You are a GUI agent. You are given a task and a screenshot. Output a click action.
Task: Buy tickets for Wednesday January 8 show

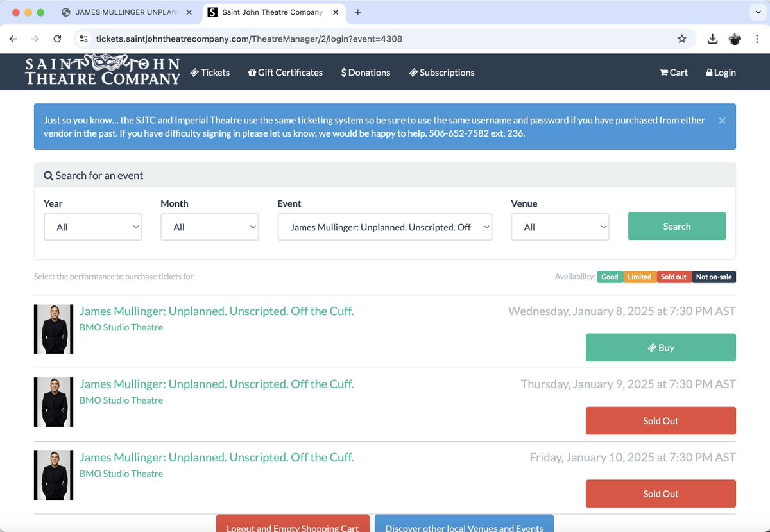661,348
